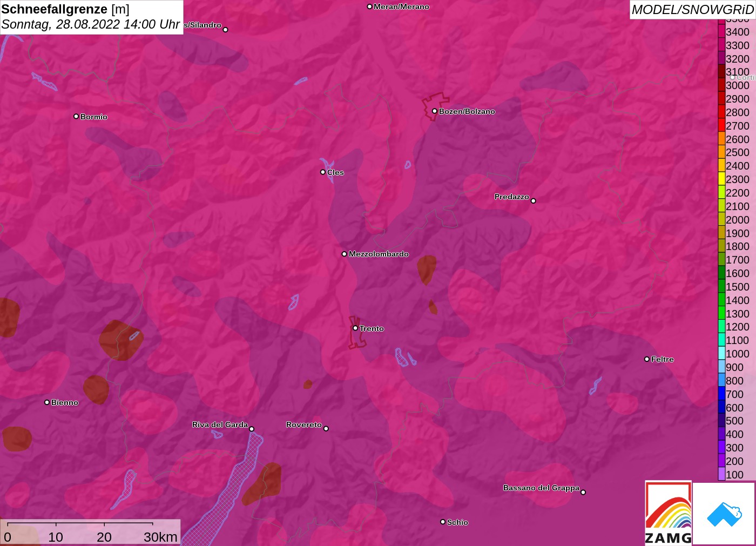Pick the 2700 red legend swatch
Screen dimensions: 756x546
(x=721, y=125)
